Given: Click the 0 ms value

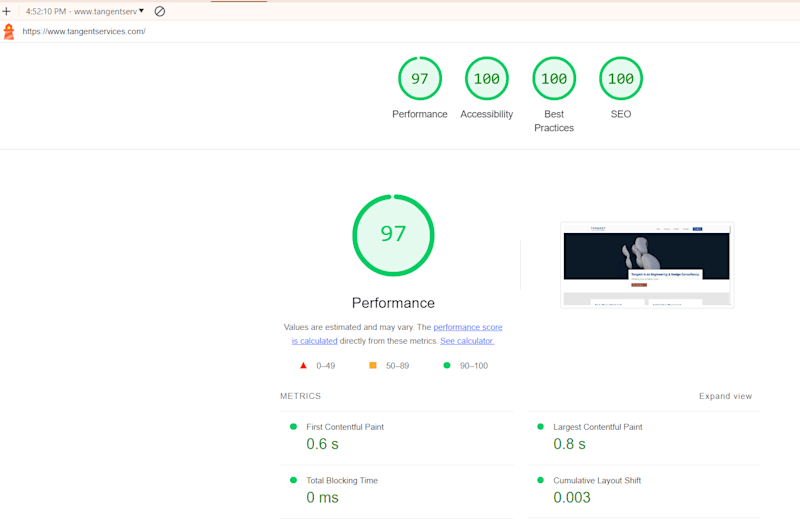Looking at the screenshot, I should coord(322,498).
